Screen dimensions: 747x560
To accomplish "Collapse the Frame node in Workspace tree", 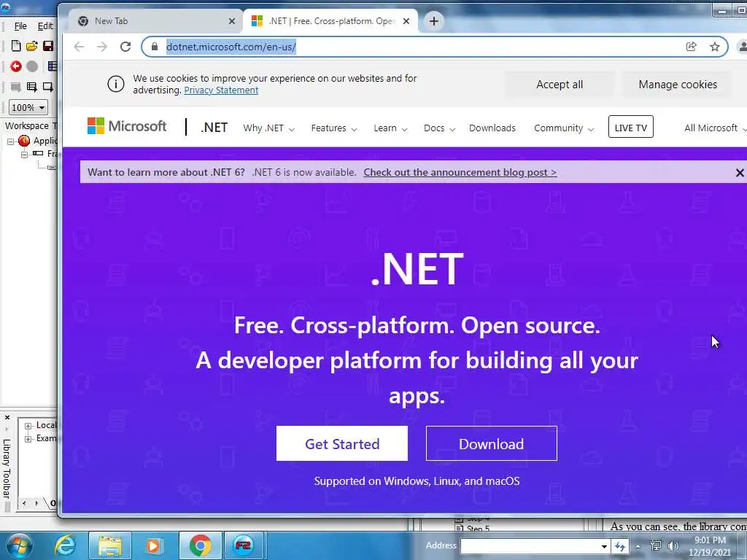I will 24,154.
